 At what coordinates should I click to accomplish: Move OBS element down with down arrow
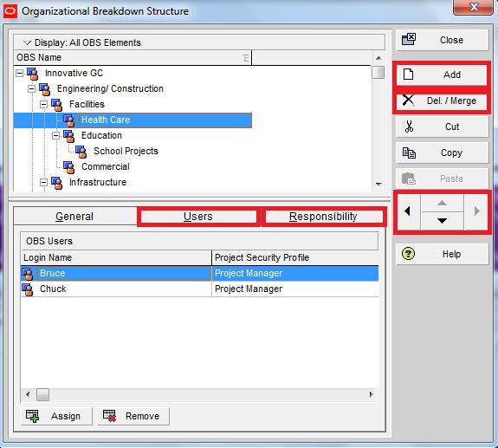[442, 220]
